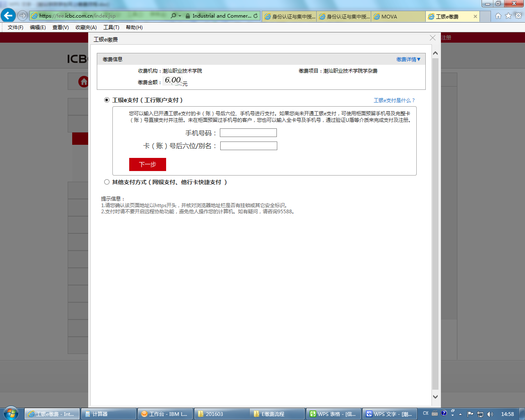Click the 卡(账)号后六位/别名 input field

249,146
